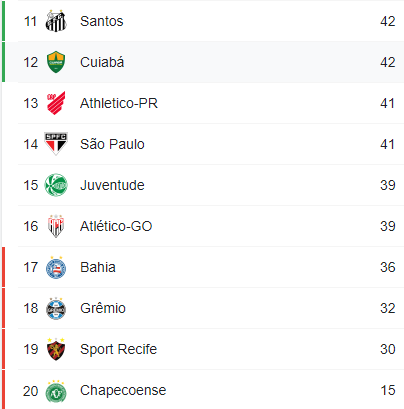404x409 pixels.
Task: Open the Grêmio team name
Action: [103, 308]
